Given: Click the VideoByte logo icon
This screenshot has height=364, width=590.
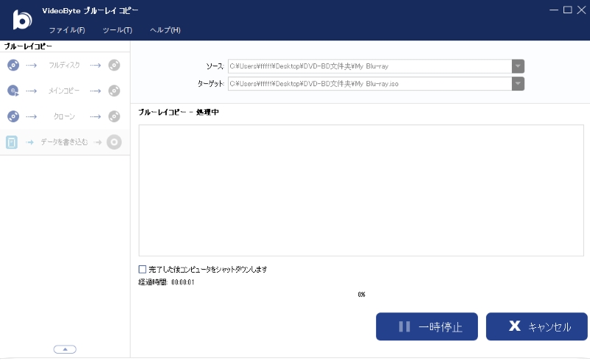Looking at the screenshot, I should pos(22,20).
